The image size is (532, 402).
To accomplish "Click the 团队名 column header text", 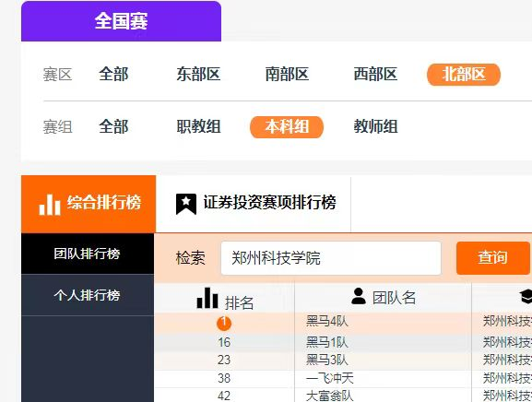I will click(x=394, y=298).
